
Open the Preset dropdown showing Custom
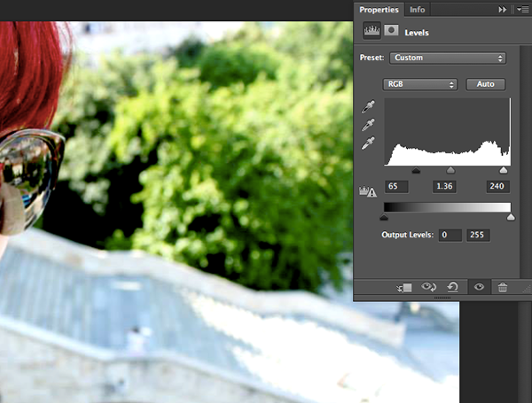click(447, 58)
